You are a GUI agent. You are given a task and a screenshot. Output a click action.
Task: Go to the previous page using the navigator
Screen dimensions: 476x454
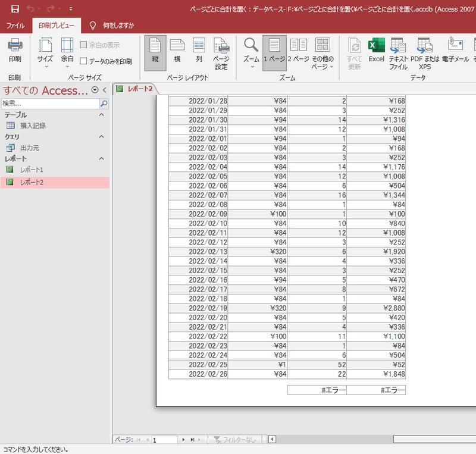tap(148, 440)
